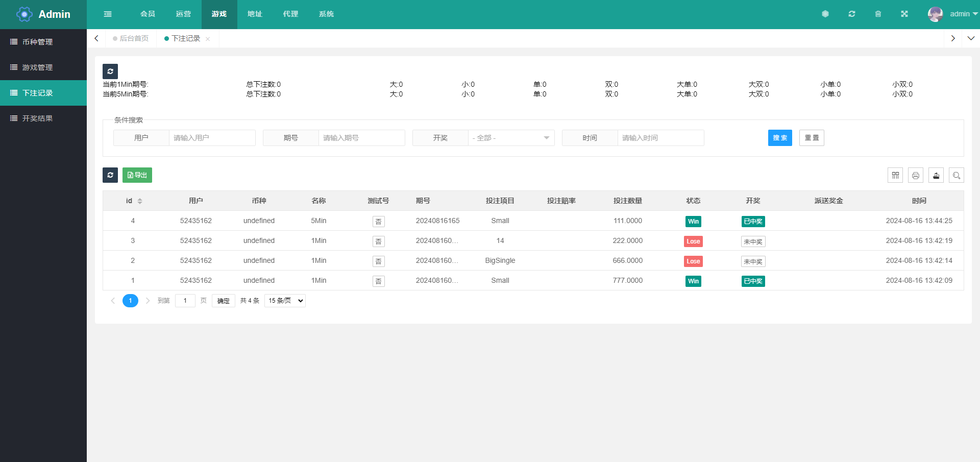Image resolution: width=980 pixels, height=462 pixels.
Task: Click the green 导出 export button
Action: click(x=137, y=176)
